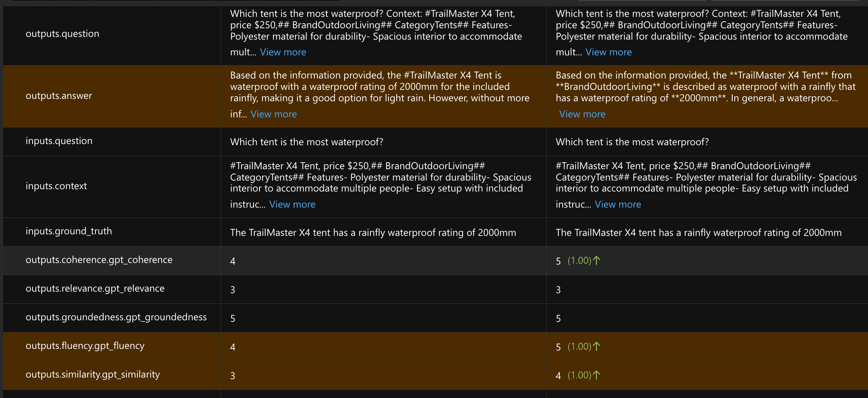Screen dimensions: 868x398
Task: Expand "View more" in second column's outputs.question cell
Action: click(608, 52)
